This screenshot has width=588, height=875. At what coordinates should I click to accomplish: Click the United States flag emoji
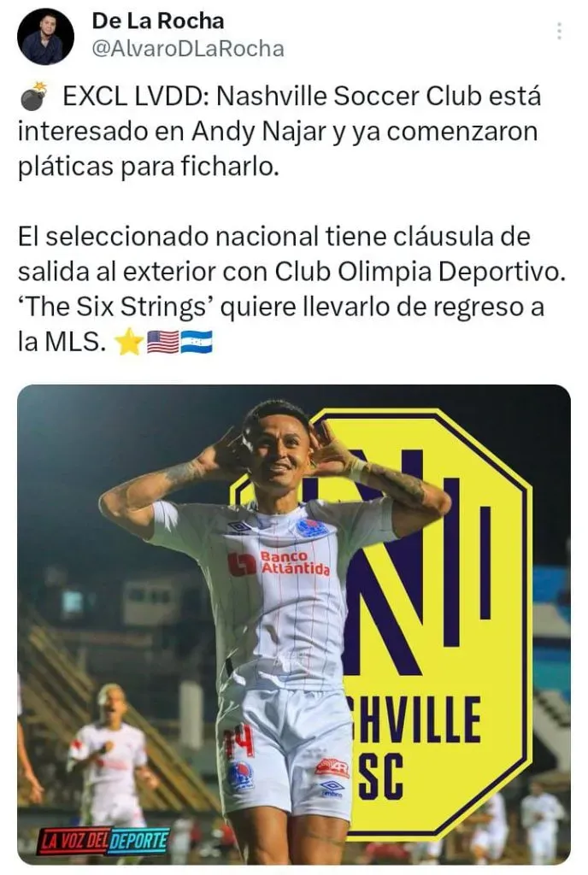tap(162, 342)
